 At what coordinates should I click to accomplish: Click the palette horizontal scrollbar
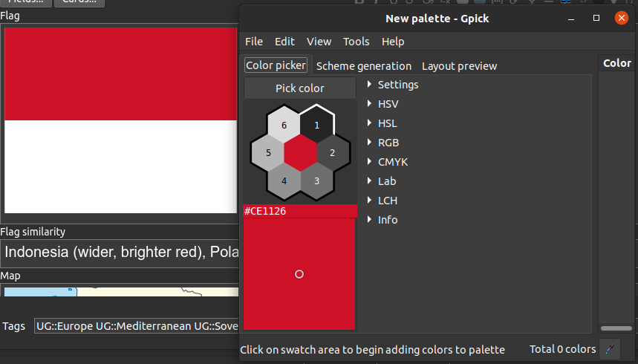click(x=616, y=328)
